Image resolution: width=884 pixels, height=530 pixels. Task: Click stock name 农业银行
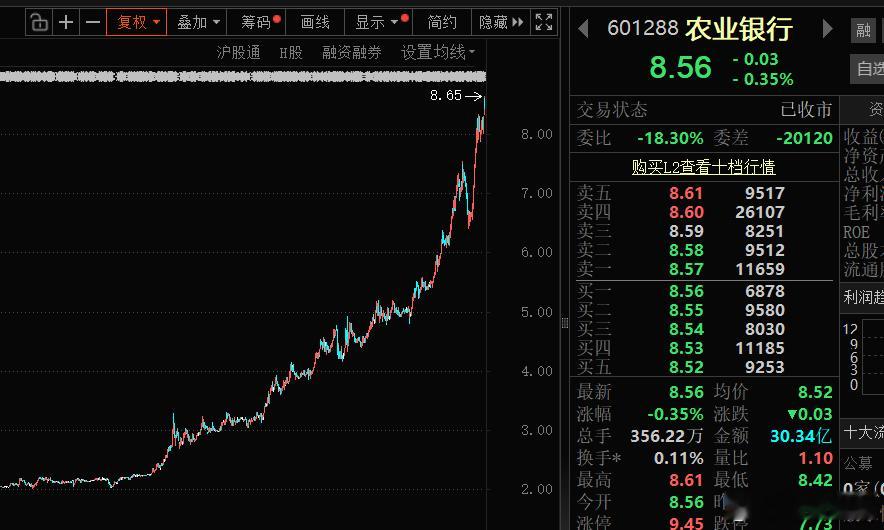click(x=739, y=29)
